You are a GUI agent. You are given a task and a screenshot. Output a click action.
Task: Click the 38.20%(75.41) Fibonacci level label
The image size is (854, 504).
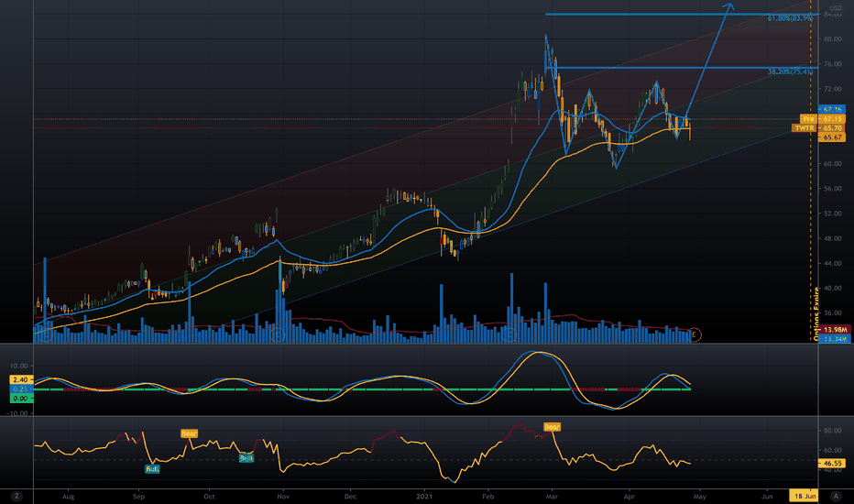pyautogui.click(x=790, y=71)
